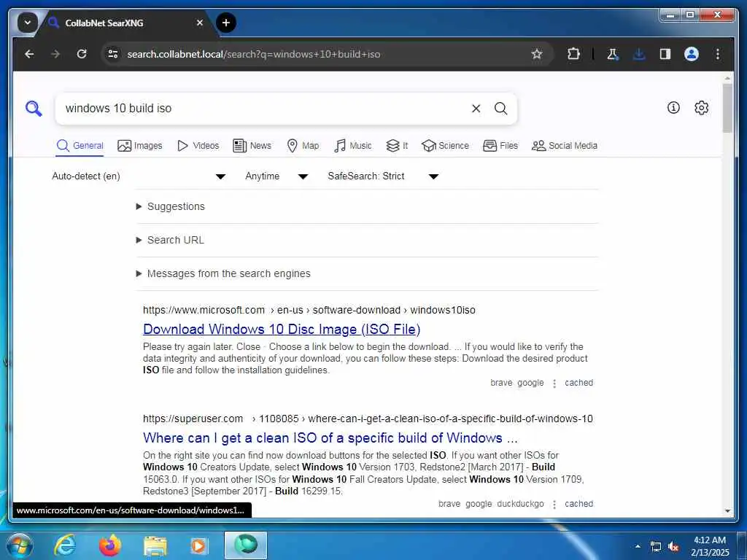
Task: Open cached version of superuser result
Action: 578,504
